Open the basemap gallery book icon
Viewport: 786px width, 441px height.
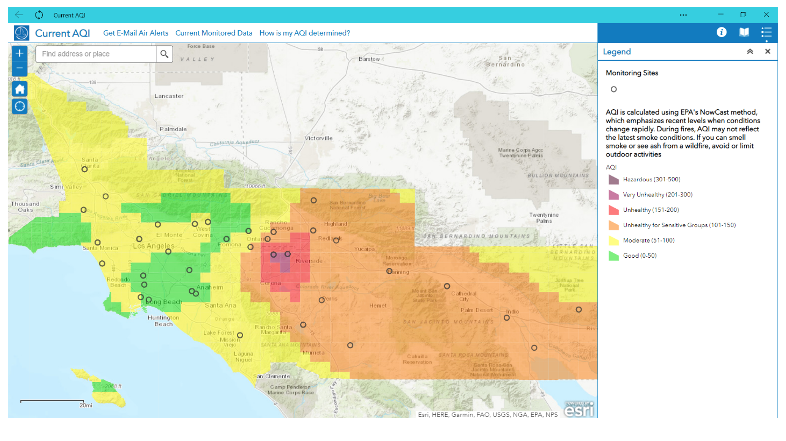(x=743, y=33)
